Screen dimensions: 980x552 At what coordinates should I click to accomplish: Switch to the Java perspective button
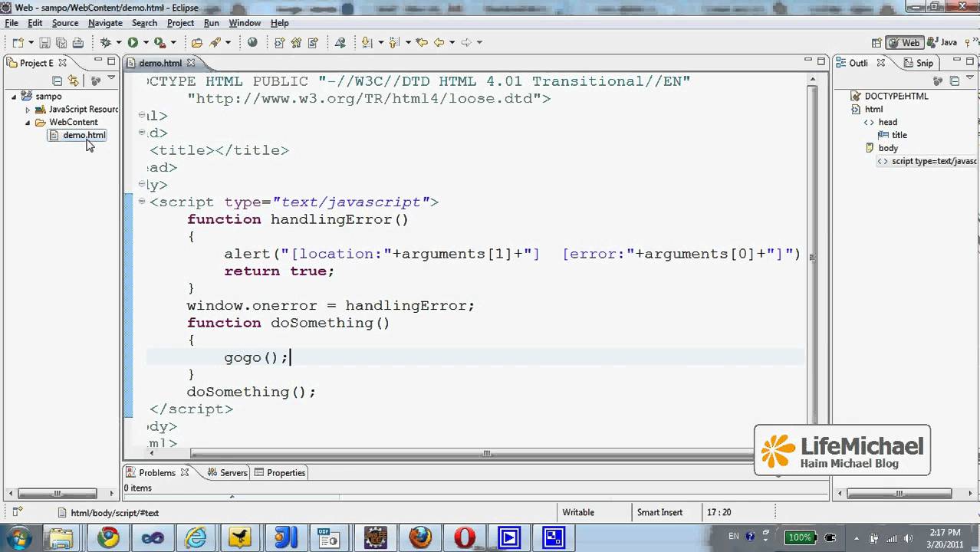[942, 43]
